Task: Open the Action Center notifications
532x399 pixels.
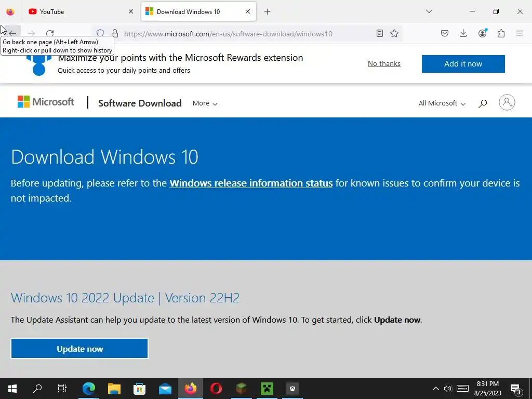Action: (516, 389)
